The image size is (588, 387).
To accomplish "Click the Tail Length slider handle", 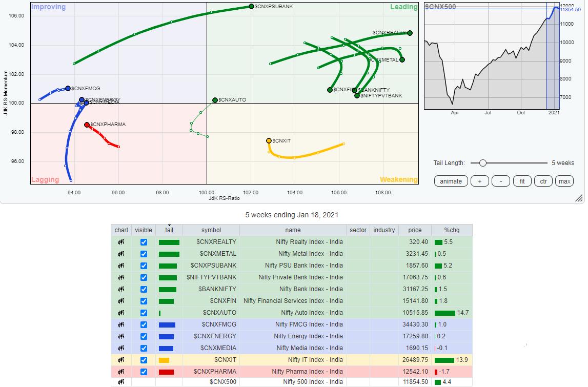I will tap(482, 163).
